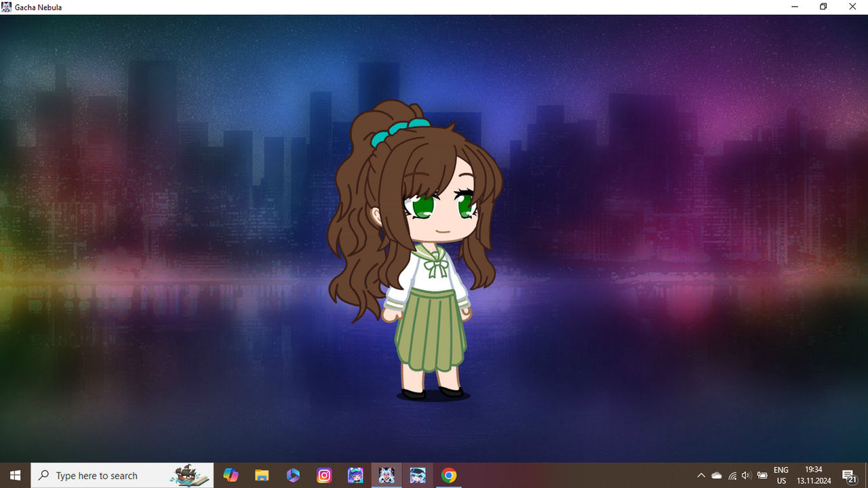The height and width of the screenshot is (488, 868).
Task: Launch Instagram from the taskbar
Action: pos(324,475)
